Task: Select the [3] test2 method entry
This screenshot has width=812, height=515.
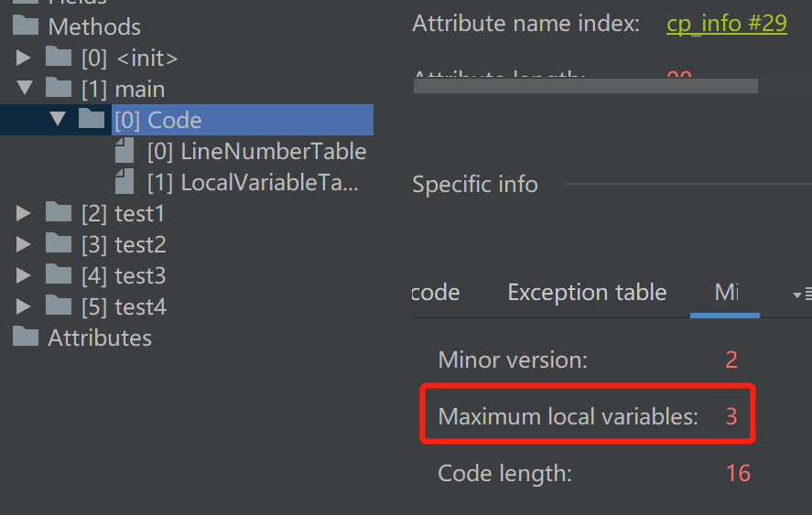Action: pos(124,244)
